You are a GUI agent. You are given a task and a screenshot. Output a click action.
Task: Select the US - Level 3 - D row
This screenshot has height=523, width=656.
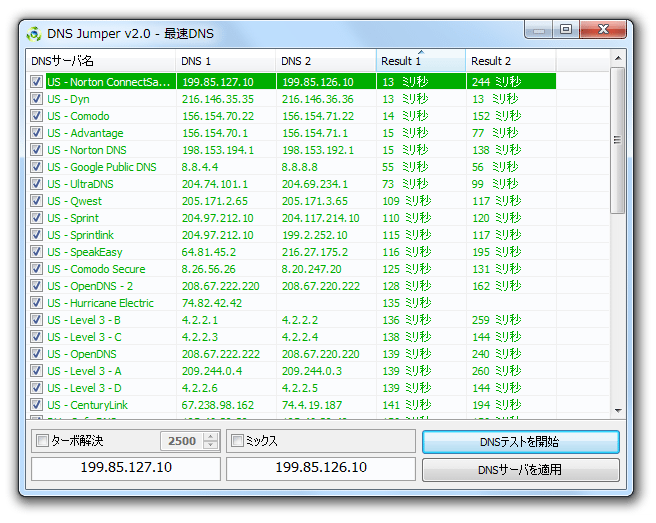click(291, 388)
